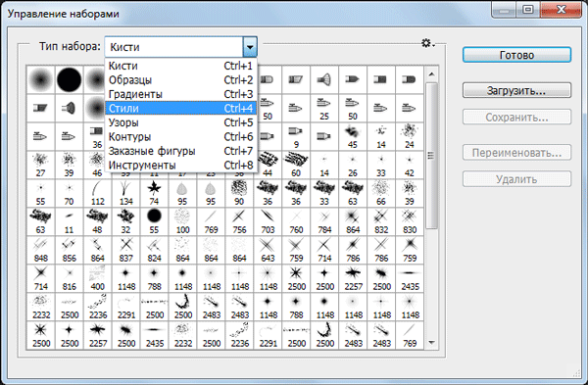The image size is (588, 385).
Task: Select the tiny star brush labeled 42
Action: (x=410, y=166)
